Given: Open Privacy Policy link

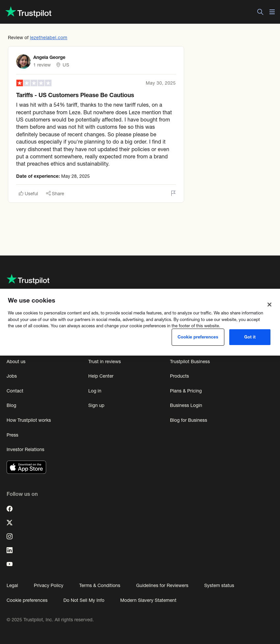Looking at the screenshot, I should point(48,585).
